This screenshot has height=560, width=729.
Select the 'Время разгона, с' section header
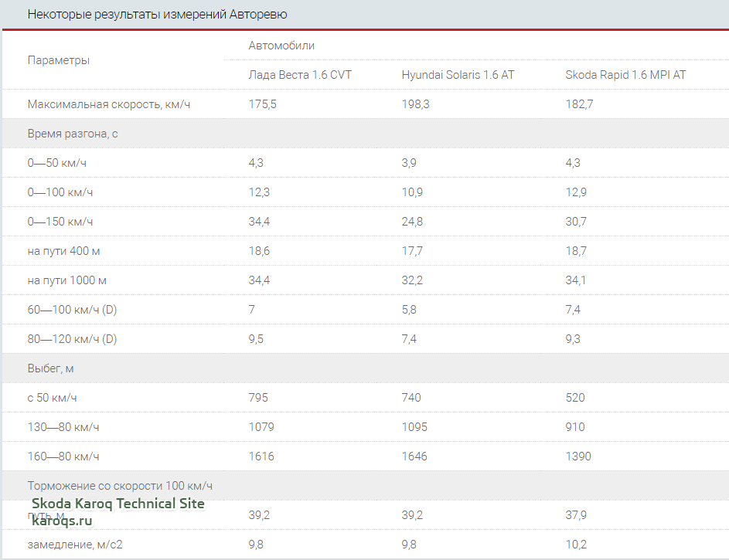tap(73, 134)
